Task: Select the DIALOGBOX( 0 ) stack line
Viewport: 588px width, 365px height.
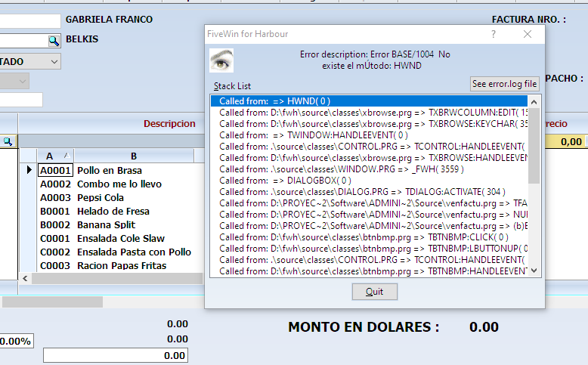Action: pos(369,181)
